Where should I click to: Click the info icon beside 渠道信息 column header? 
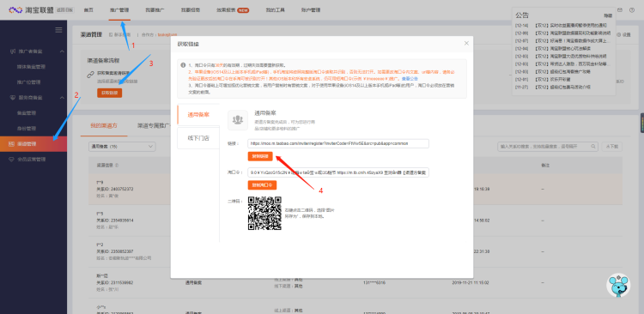[x=118, y=166]
